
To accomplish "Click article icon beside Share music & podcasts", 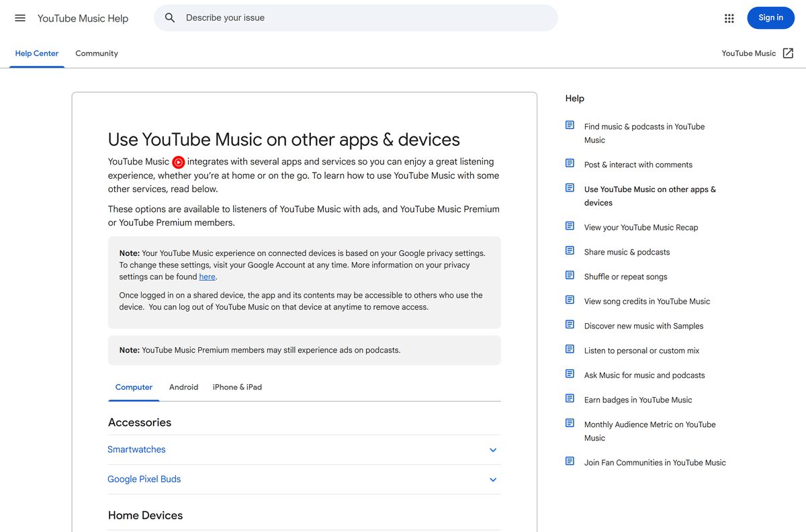I will click(570, 251).
